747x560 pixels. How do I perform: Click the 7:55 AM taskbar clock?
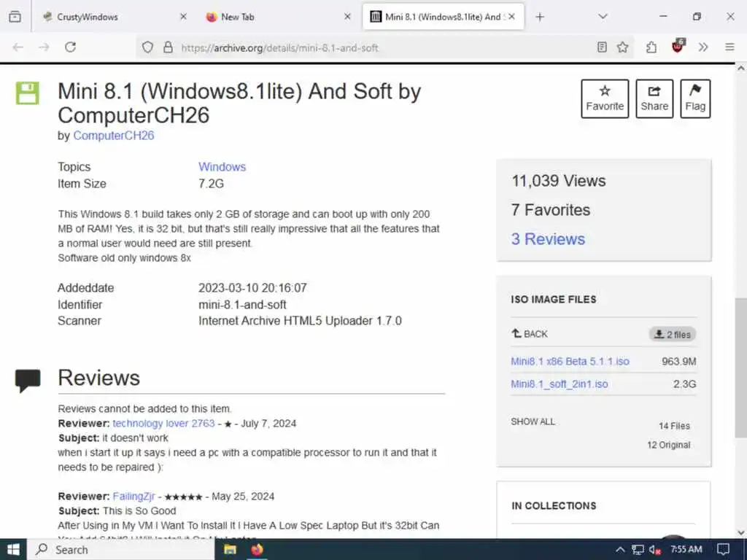tap(686, 550)
